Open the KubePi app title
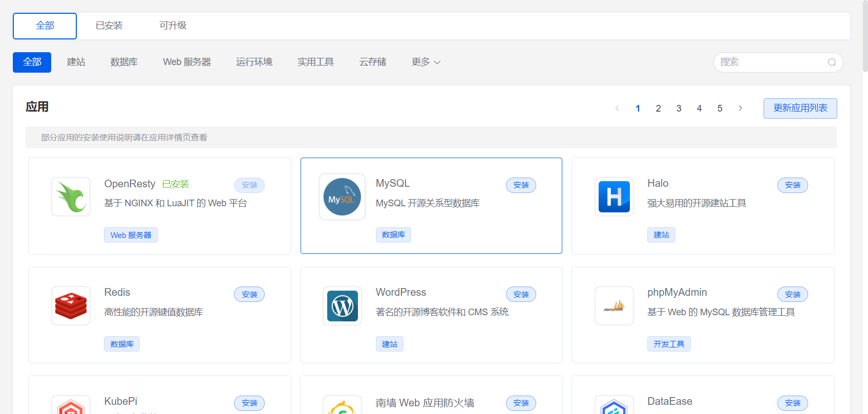This screenshot has height=414, width=868. pos(121,401)
